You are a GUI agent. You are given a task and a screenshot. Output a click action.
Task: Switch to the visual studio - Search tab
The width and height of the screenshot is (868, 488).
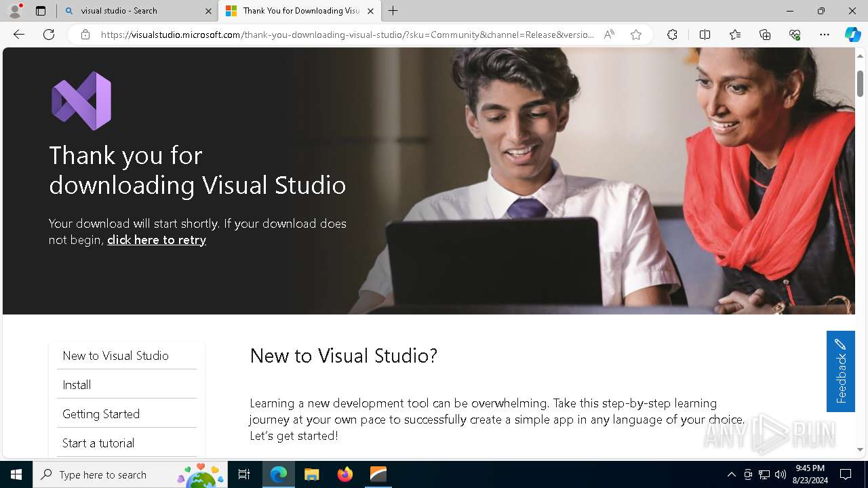coord(138,11)
